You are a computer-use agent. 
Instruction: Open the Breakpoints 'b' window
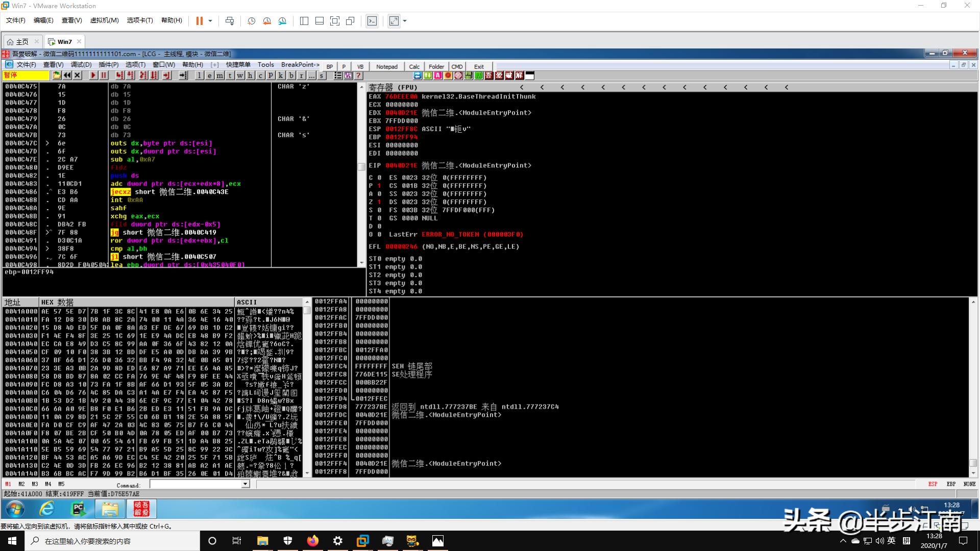[291, 76]
